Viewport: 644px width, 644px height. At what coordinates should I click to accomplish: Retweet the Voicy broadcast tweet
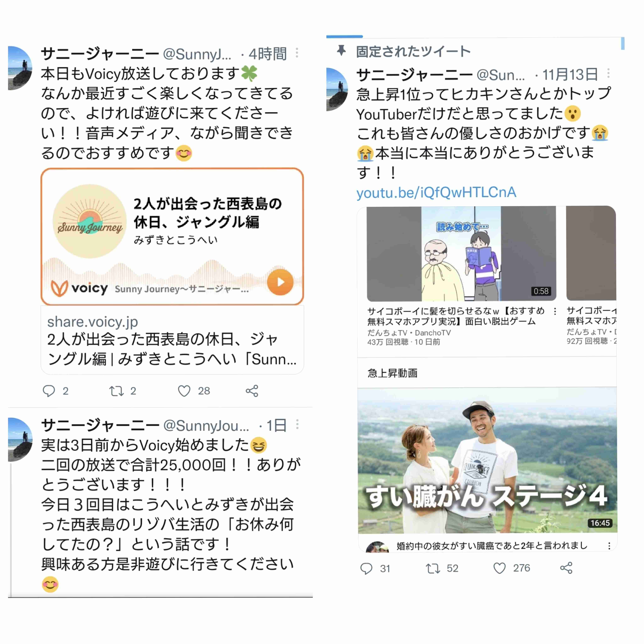[x=117, y=391]
